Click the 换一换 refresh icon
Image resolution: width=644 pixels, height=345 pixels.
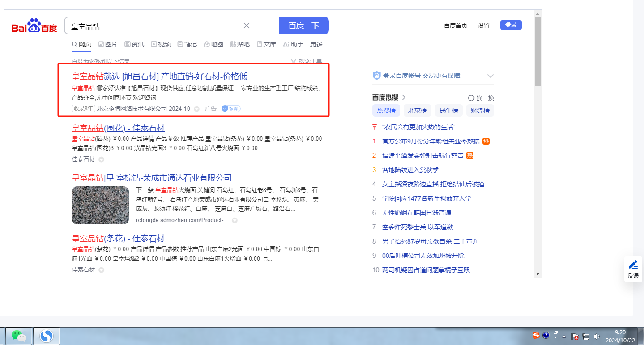click(471, 98)
